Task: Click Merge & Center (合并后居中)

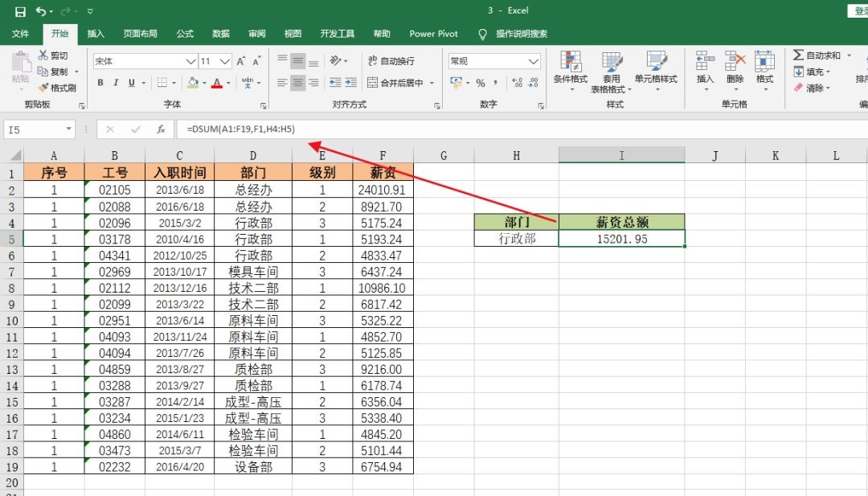Action: 395,83
